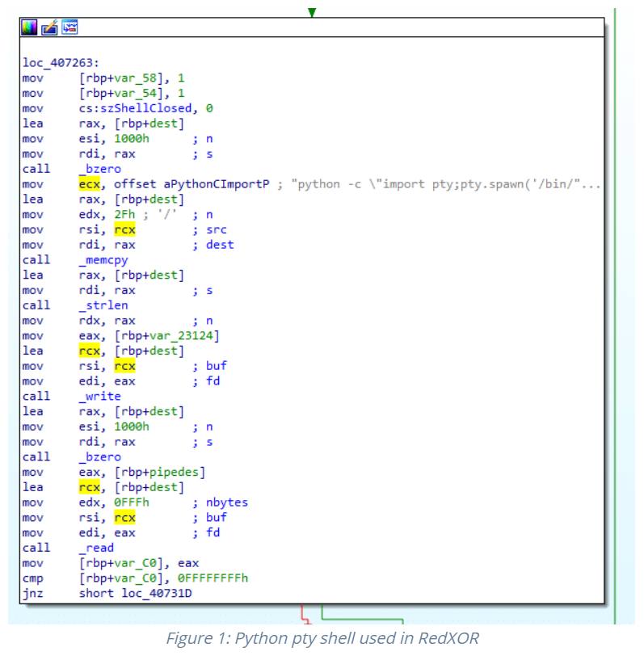The width and height of the screenshot is (644, 660).
Task: Click the _write call target
Action: click(100, 396)
